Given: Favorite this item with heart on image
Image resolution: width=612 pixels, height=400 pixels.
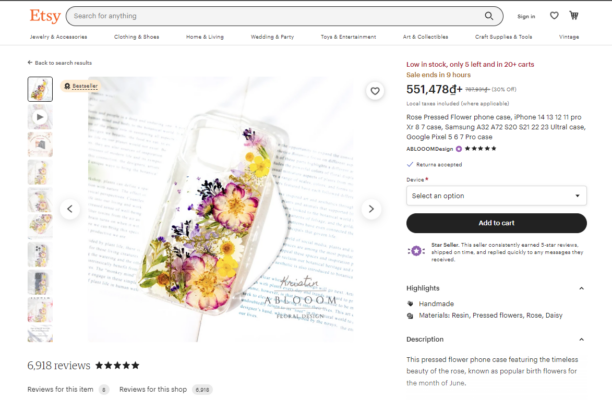Looking at the screenshot, I should pyautogui.click(x=375, y=91).
